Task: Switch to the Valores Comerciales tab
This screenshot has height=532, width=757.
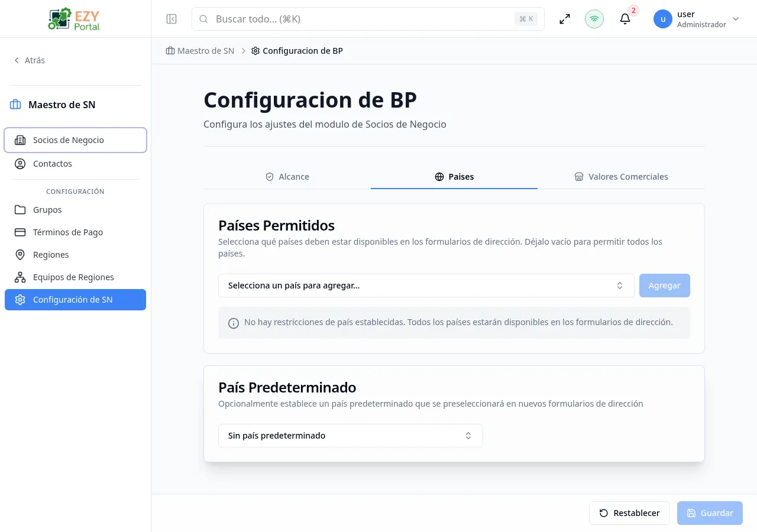Action: click(621, 177)
